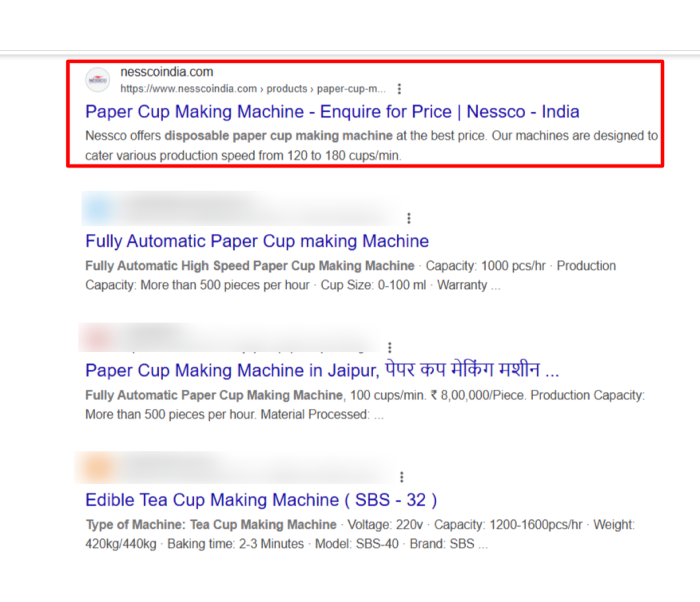Click the Nessco favicon logo

(x=98, y=80)
